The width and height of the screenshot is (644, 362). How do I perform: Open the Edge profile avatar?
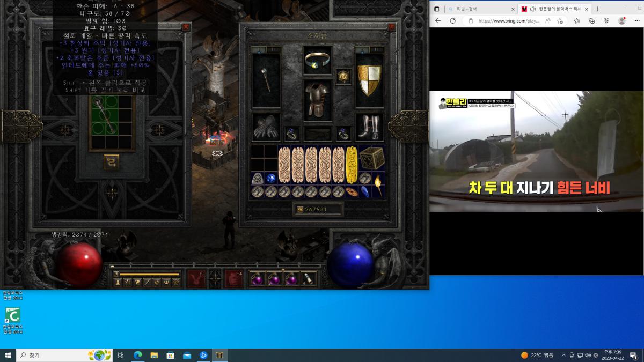click(x=621, y=21)
